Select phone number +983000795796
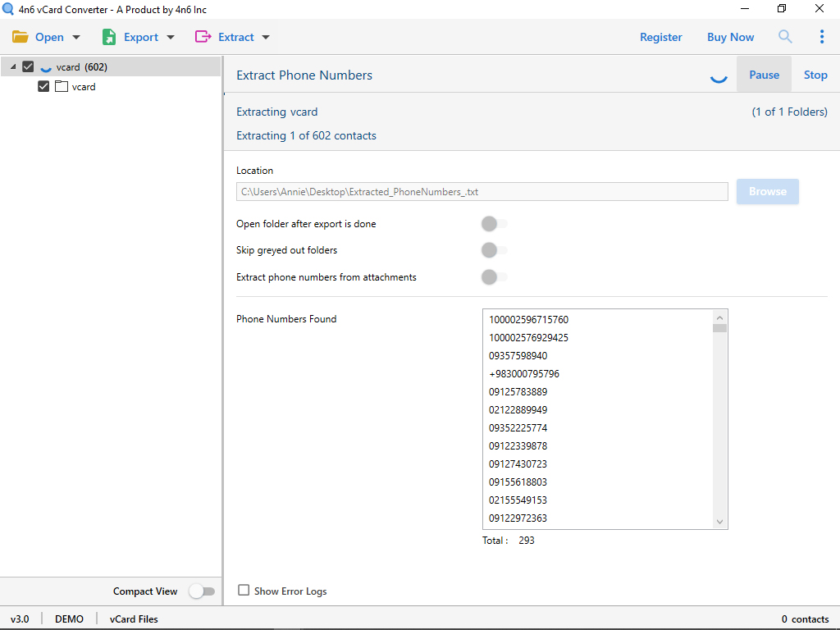Screen dimensions: 840x630 click(524, 373)
